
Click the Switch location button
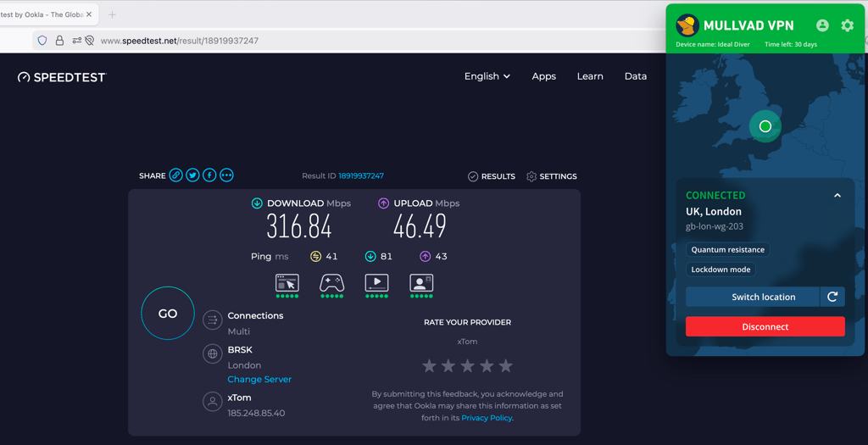753,297
